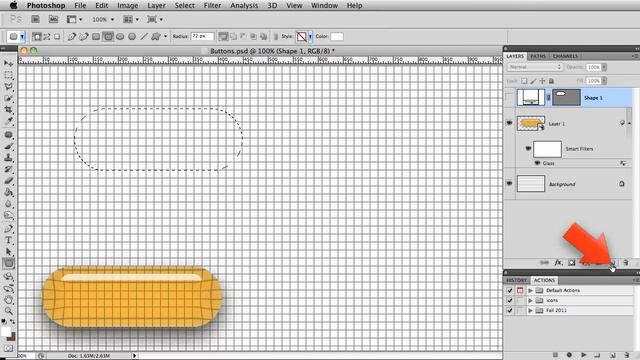Viewport: 640px width, 360px height.
Task: Choose the Ellipse shape in the options bar
Action: 120,36
